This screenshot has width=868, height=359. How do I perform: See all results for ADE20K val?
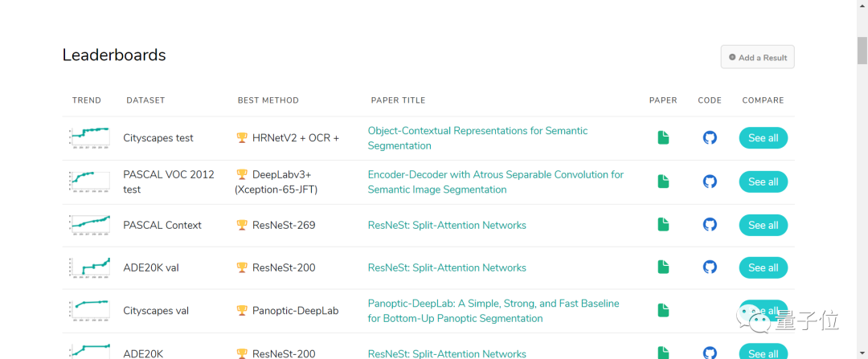coord(763,267)
